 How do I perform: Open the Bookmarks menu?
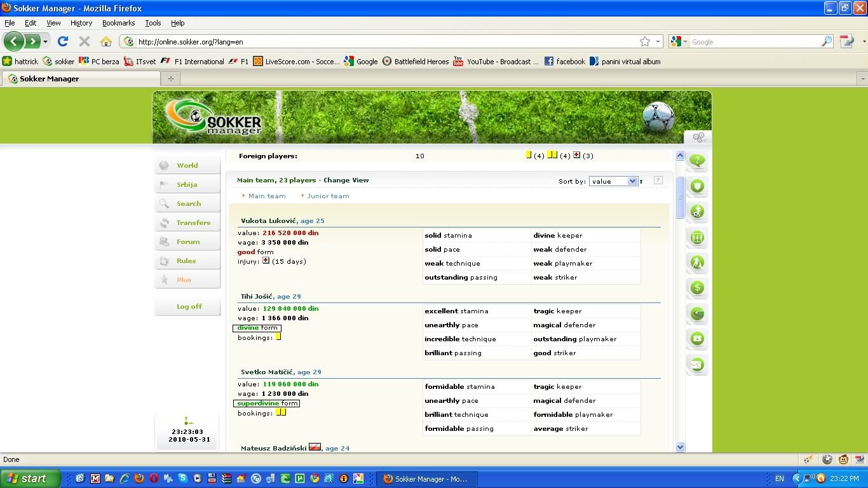[118, 23]
